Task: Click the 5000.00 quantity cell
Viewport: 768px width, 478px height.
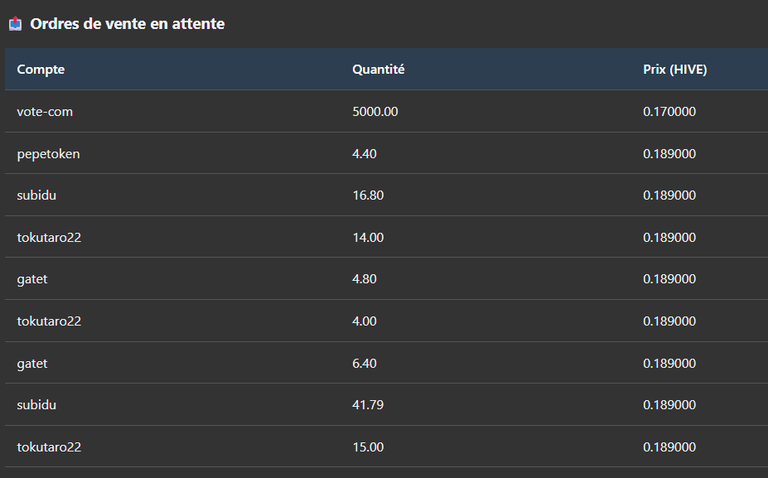Action: point(375,111)
